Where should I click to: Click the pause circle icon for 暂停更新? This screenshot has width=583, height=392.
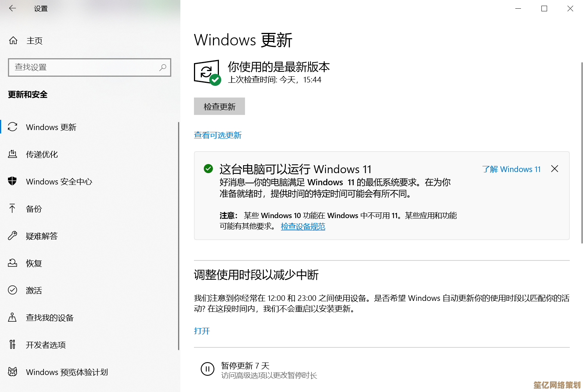click(x=208, y=369)
